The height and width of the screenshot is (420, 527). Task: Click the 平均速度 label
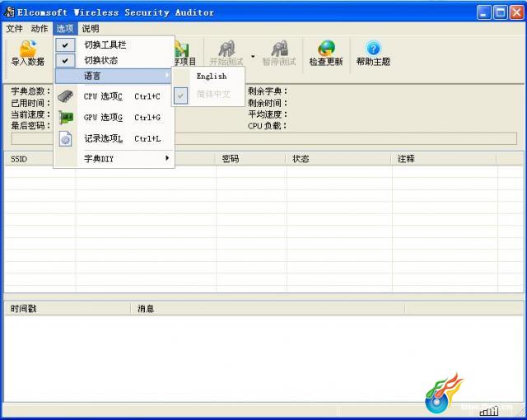268,114
